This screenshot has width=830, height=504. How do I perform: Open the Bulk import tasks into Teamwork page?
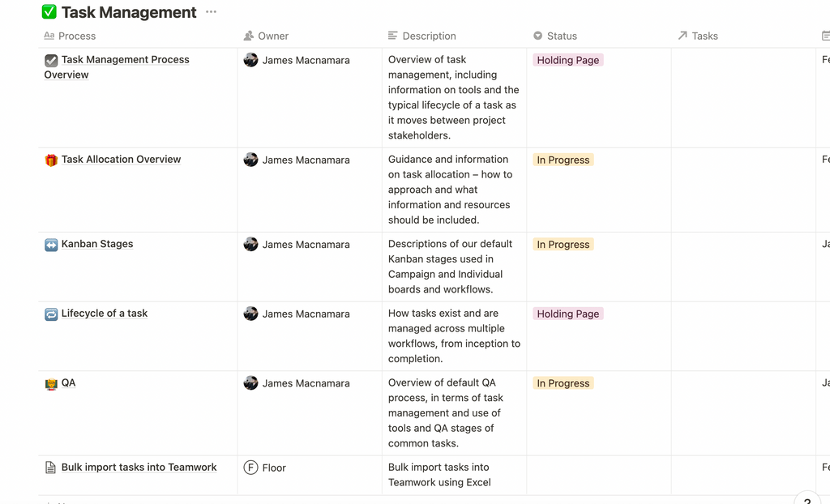click(x=139, y=468)
